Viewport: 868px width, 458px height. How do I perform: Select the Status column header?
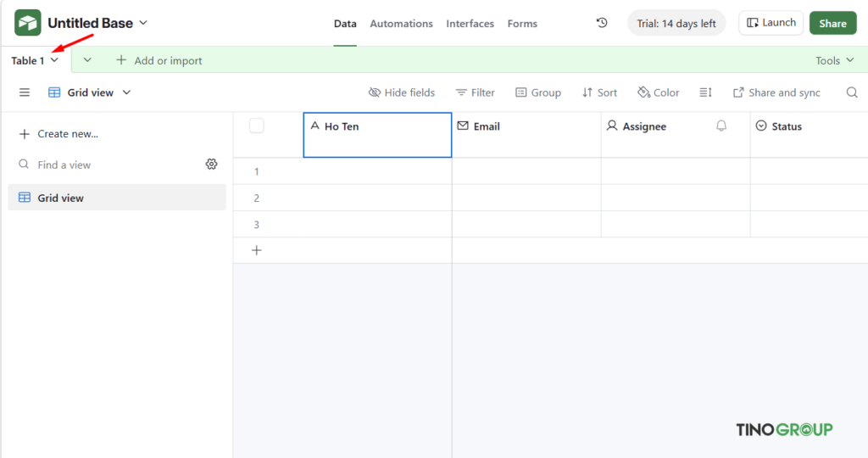810,135
